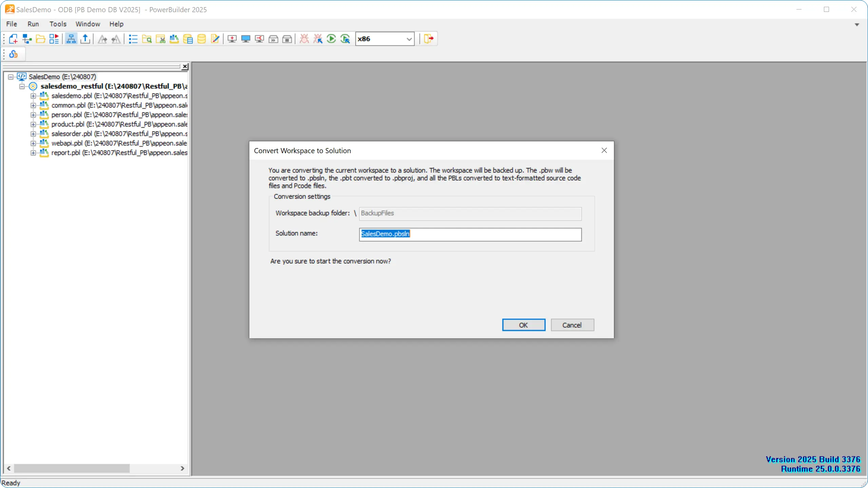
Task: Expand the salesdemo.pbl library node
Action: pos(33,96)
